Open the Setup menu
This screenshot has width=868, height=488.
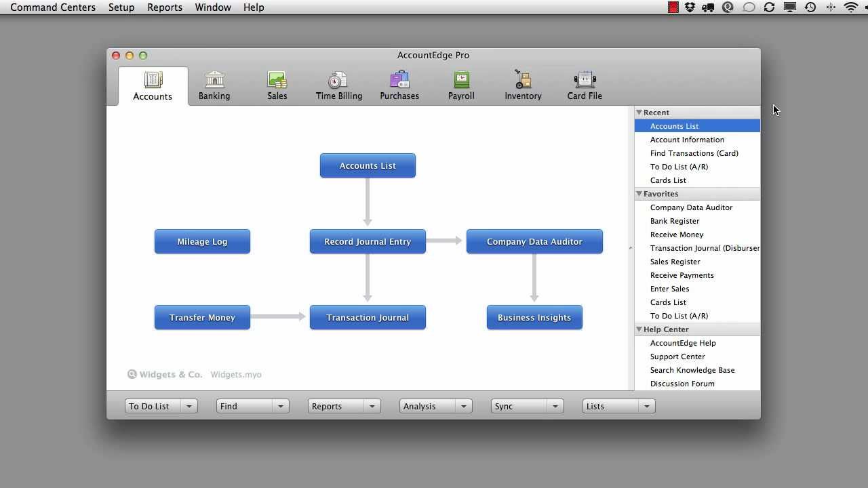pos(121,7)
